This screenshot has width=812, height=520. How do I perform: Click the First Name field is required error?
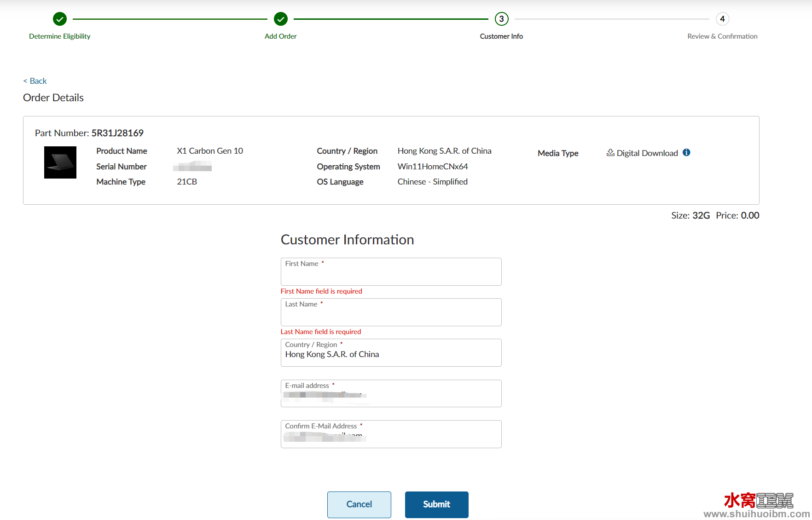[x=321, y=291]
